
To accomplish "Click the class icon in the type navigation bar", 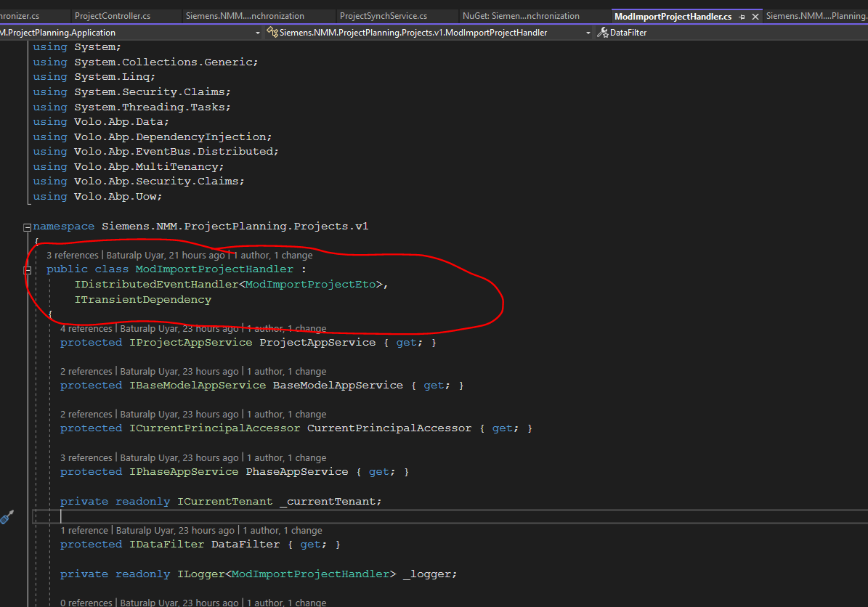I will 272,33.
